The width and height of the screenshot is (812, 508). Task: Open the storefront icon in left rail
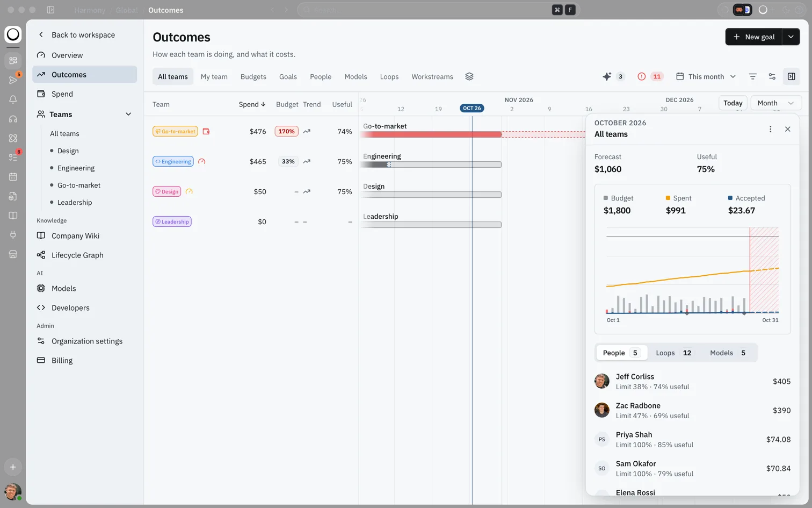click(13, 254)
